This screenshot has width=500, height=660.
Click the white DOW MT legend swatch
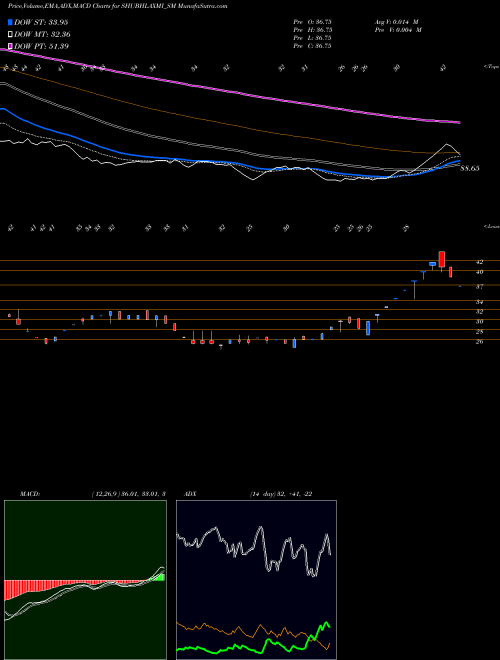10,35
